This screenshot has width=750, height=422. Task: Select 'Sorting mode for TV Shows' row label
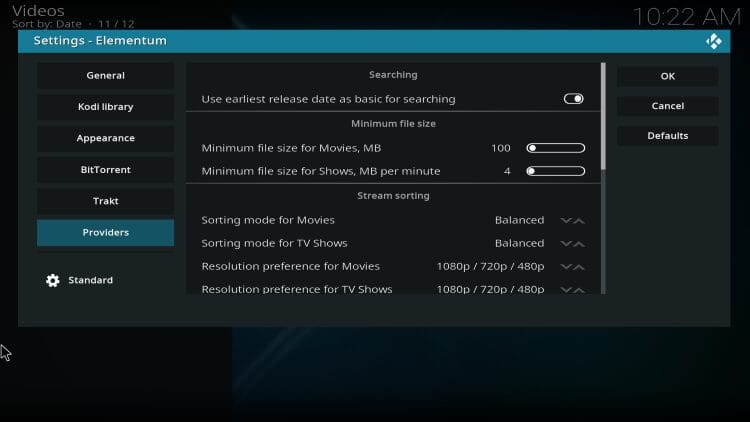click(274, 243)
